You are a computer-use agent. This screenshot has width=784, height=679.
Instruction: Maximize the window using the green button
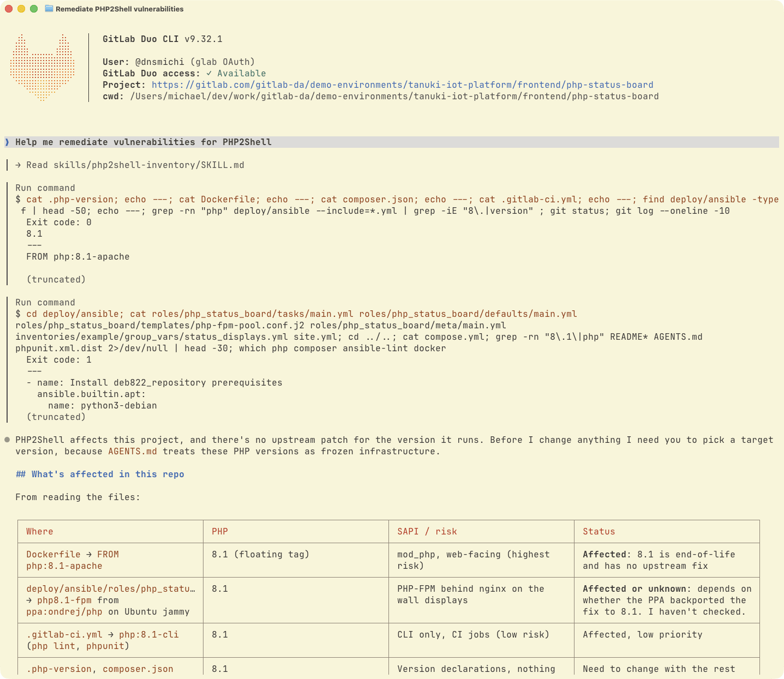coord(34,9)
